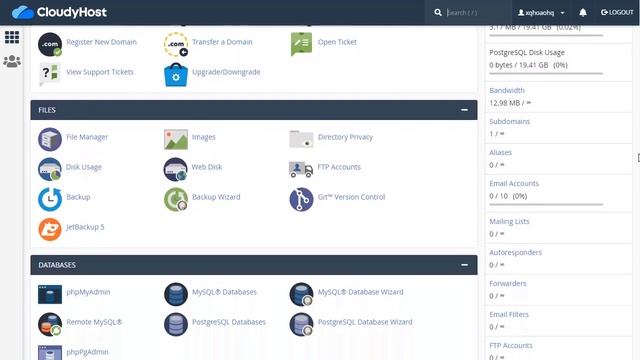Click the Upgrade/Downgrade shopping bag icon
Image resolution: width=640 pixels, height=360 pixels.
[x=176, y=75]
